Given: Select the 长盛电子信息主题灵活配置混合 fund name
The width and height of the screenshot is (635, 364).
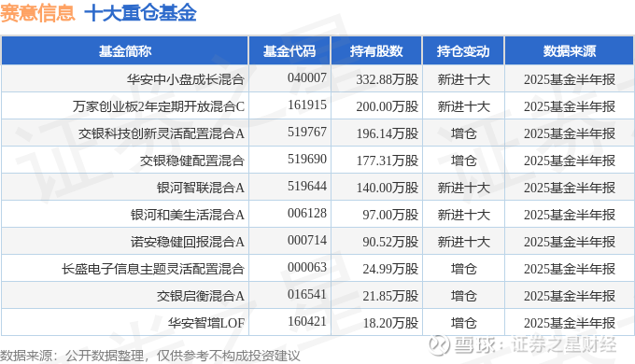Looking at the screenshot, I should click(x=152, y=269).
